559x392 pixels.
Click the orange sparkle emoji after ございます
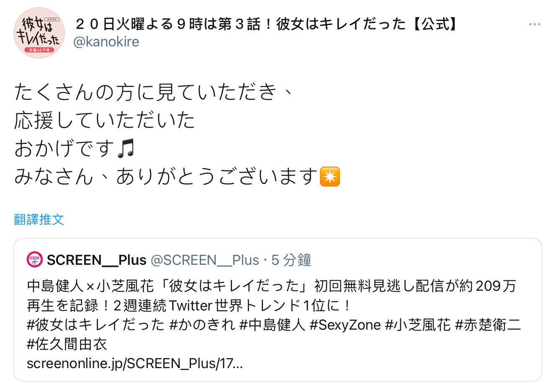tap(330, 177)
